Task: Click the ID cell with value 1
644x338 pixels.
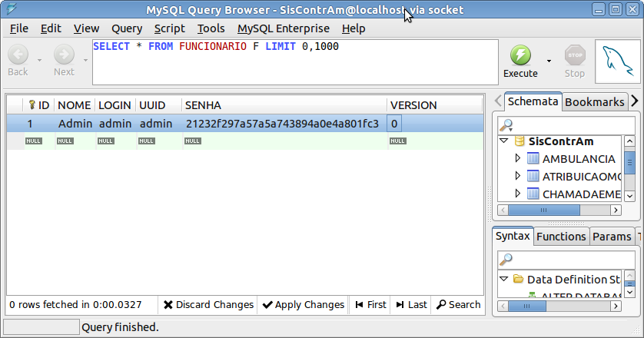Action: [x=30, y=124]
